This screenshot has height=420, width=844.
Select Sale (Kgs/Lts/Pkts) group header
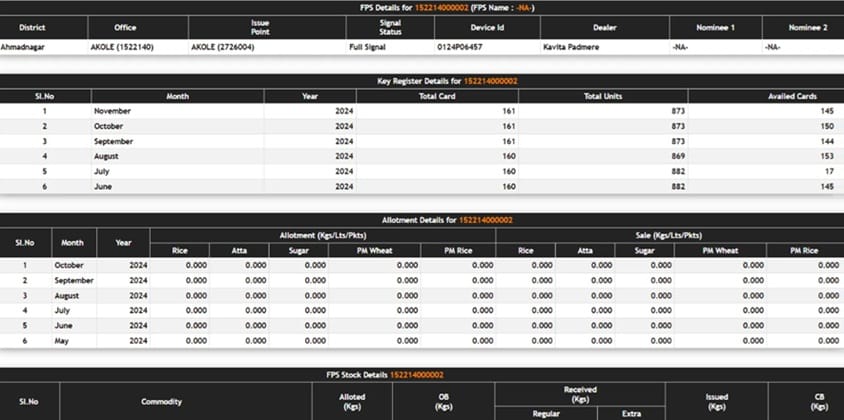tap(670, 235)
